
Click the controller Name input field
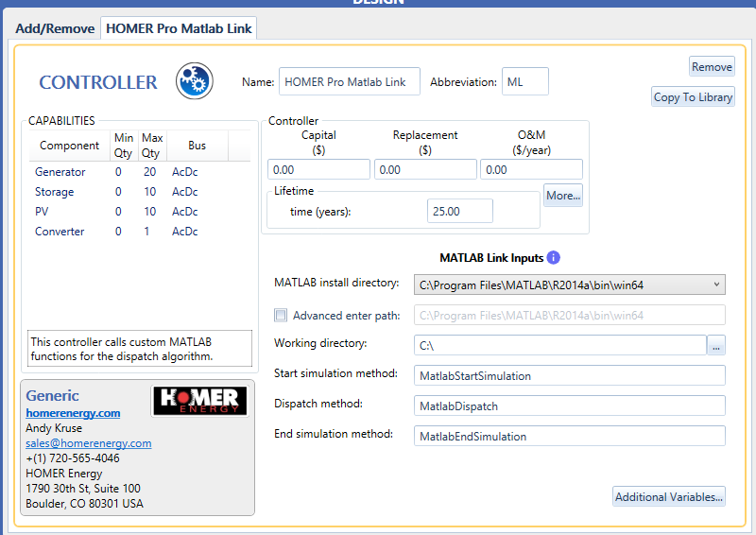(349, 82)
